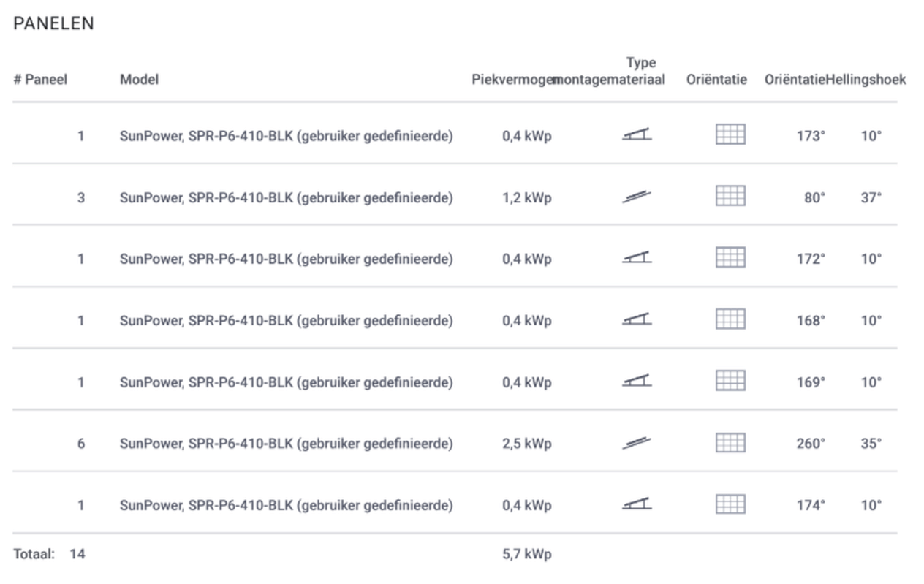Click the total 5,7 kWp value

tap(526, 555)
